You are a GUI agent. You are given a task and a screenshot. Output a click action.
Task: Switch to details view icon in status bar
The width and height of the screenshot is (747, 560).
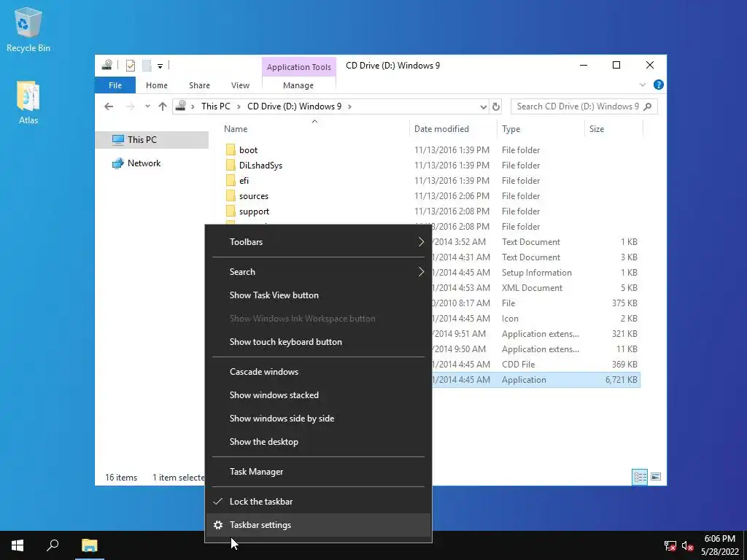pyautogui.click(x=640, y=477)
